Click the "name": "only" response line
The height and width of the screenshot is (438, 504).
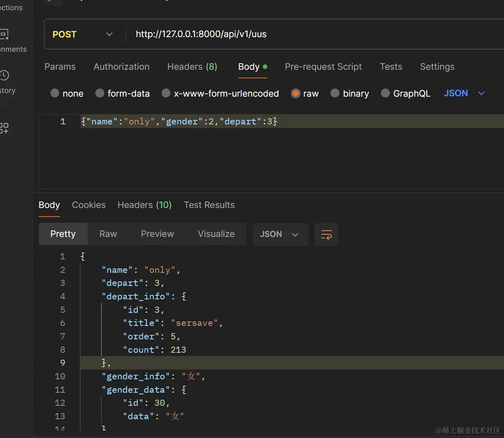tap(141, 270)
